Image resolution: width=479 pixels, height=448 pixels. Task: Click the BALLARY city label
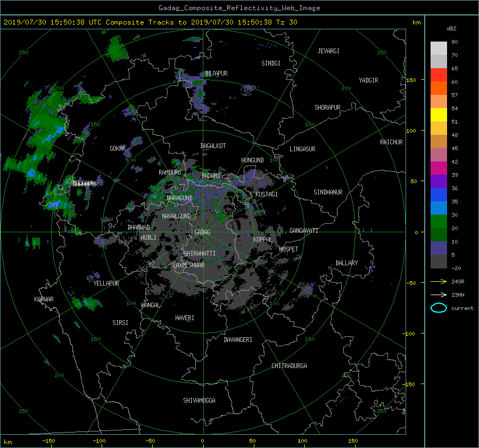tap(346, 263)
